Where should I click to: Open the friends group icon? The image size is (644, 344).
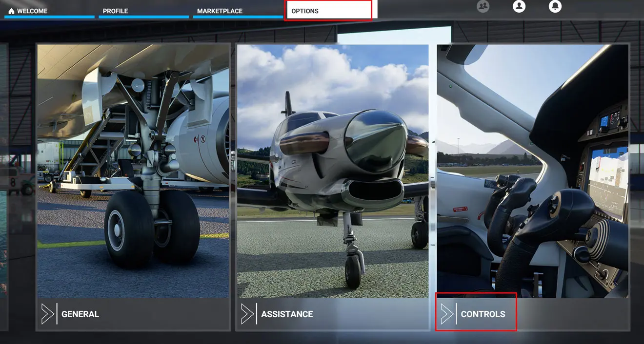483,6
